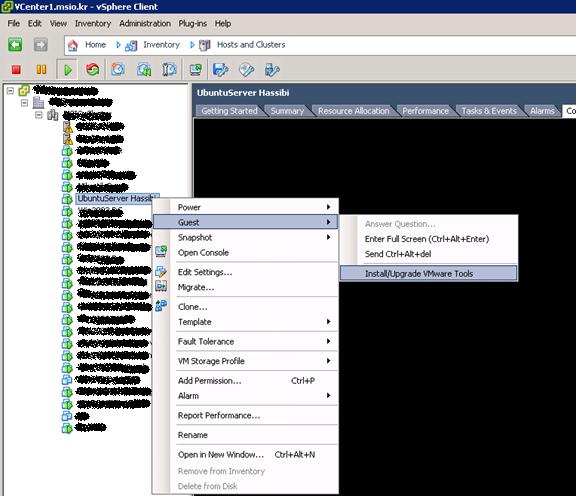This screenshot has width=578, height=498.
Task: Switch to the Alarms tab
Action: pyautogui.click(x=542, y=111)
